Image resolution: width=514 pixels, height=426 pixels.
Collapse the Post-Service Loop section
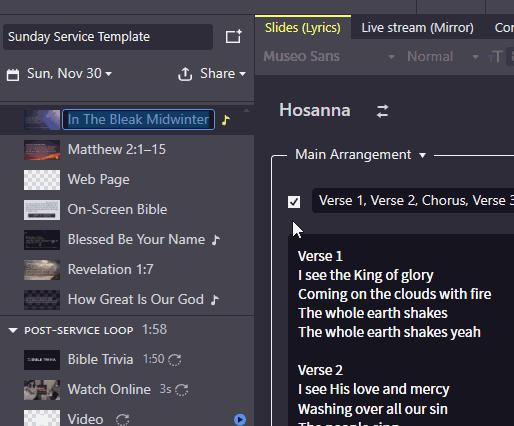point(13,330)
